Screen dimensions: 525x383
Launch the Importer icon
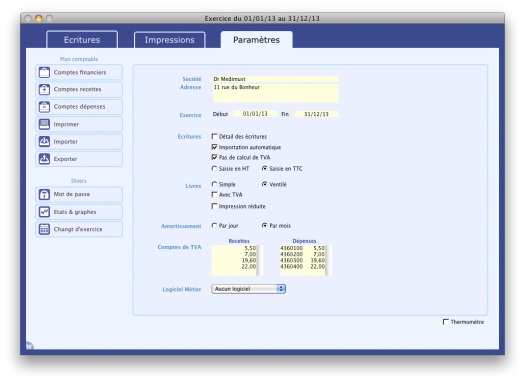(x=45, y=142)
